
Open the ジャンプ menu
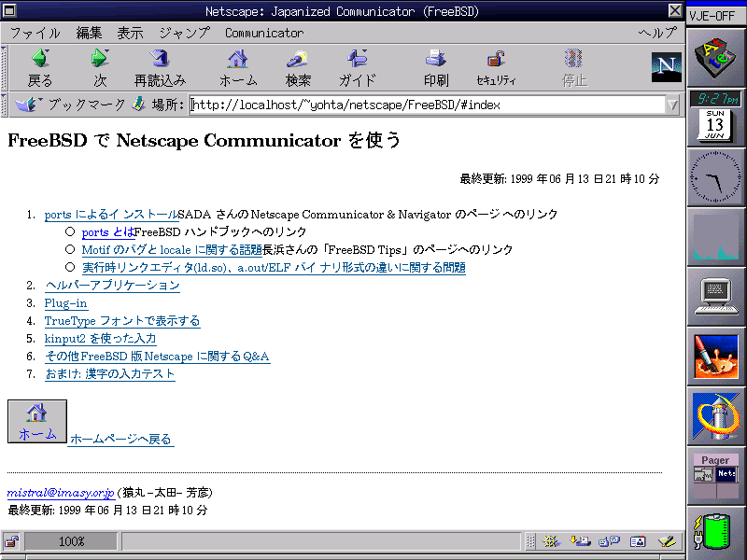tap(184, 33)
